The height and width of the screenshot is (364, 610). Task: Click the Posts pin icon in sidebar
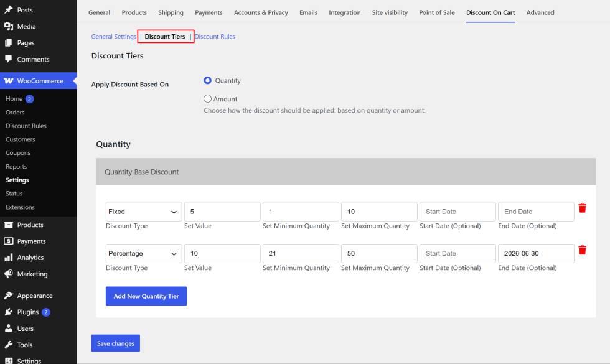click(9, 10)
